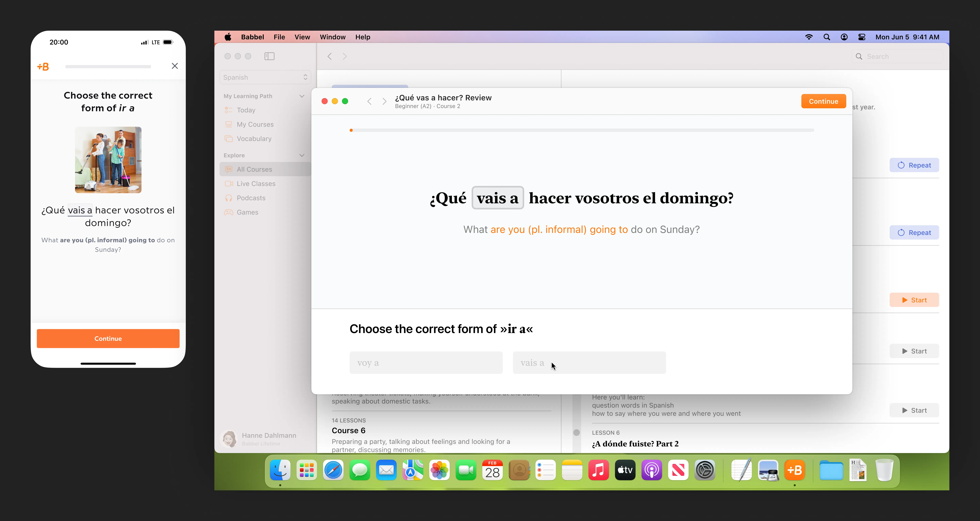Open Babbel app icon in the Dock
This screenshot has width=980, height=521.
tap(795, 470)
